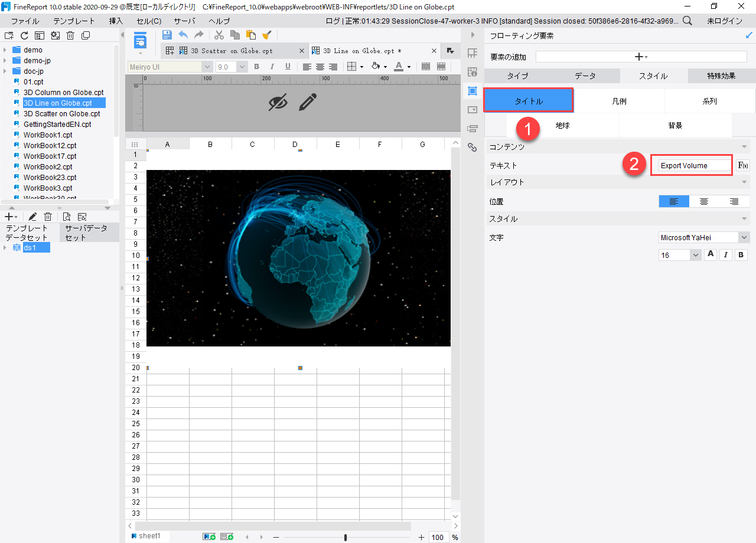Screen dimensions: 756x543
Task: Click the preview template icon
Action: tap(141, 41)
